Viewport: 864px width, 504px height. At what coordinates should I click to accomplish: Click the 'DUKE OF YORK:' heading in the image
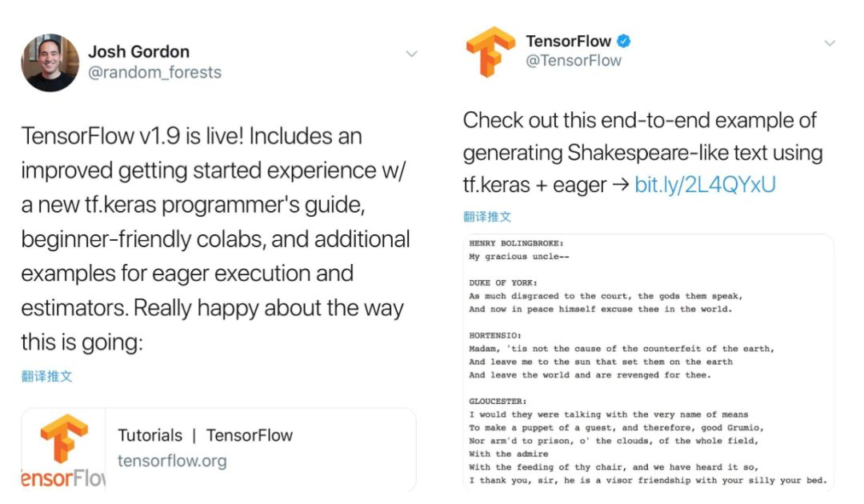[x=503, y=282]
